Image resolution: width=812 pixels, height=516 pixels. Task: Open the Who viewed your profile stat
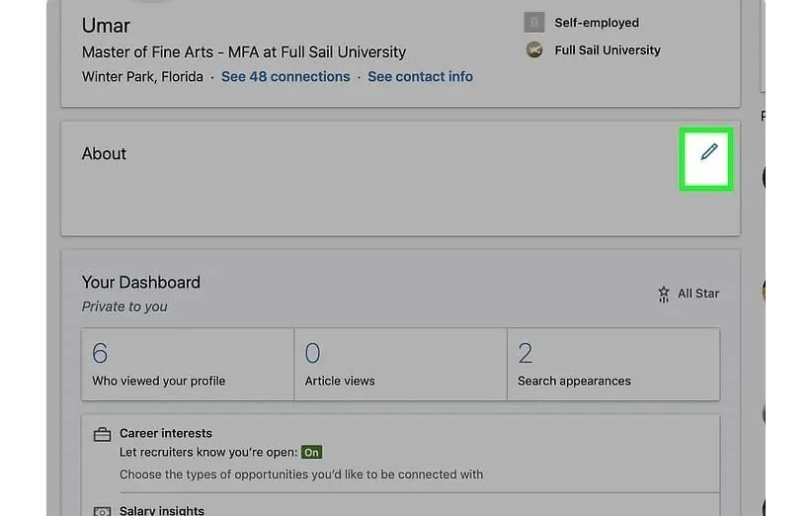click(188, 364)
